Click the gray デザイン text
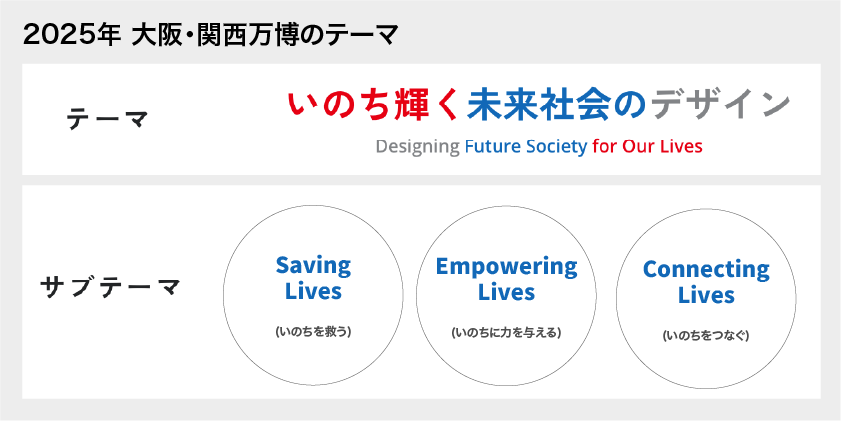841x421 pixels. (720, 105)
